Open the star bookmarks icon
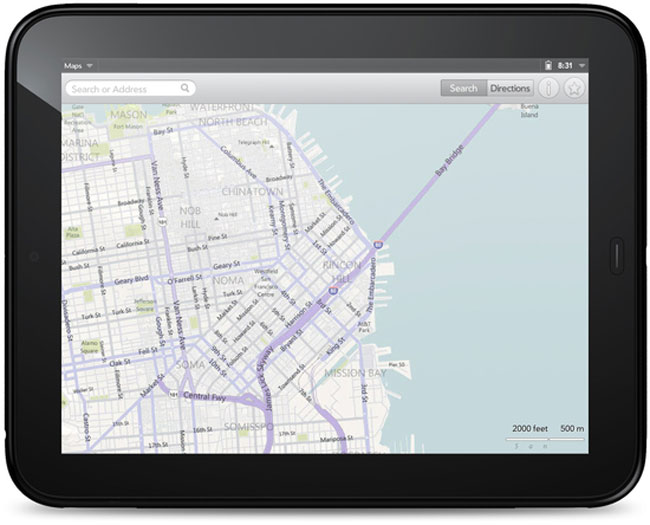650x525 pixels. [574, 88]
